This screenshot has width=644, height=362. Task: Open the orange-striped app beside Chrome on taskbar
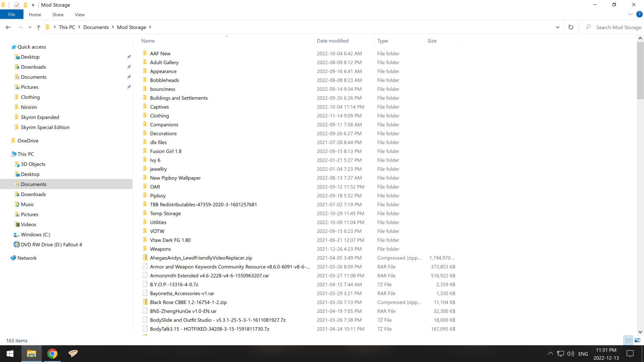pos(73,354)
